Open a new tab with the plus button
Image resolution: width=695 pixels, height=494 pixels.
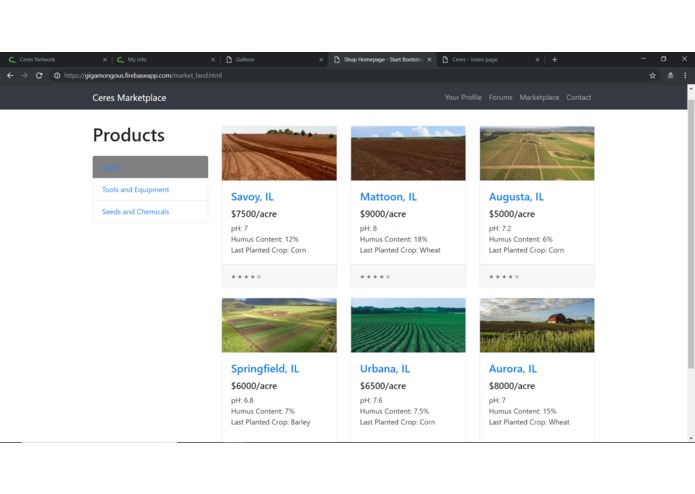tap(554, 59)
